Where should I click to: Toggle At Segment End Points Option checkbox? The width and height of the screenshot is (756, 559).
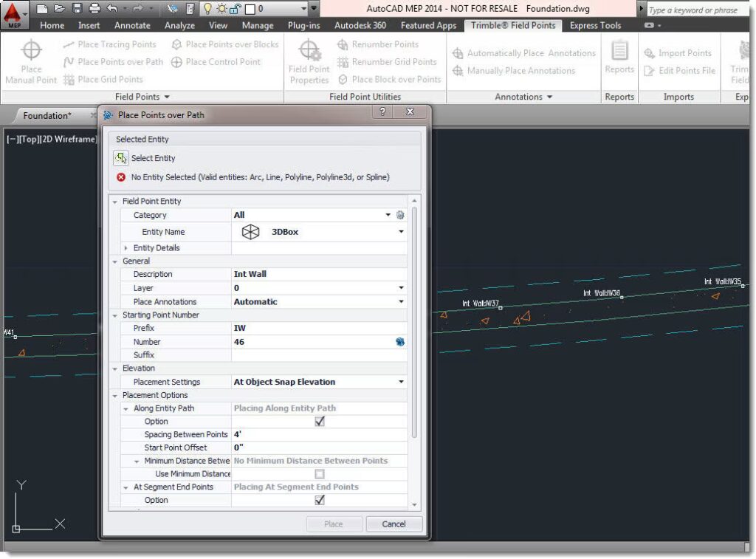320,501
